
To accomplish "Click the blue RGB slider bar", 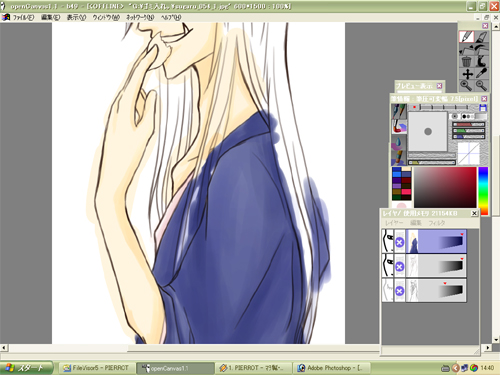I will (x=468, y=136).
